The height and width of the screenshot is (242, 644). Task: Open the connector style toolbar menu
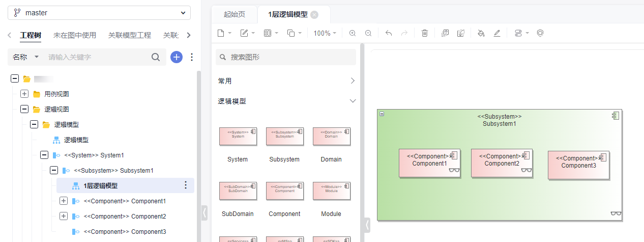521,33
